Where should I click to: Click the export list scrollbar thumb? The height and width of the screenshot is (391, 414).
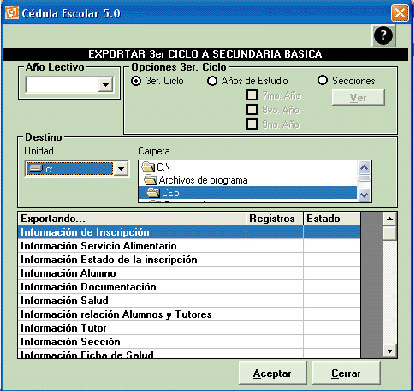pyautogui.click(x=389, y=233)
